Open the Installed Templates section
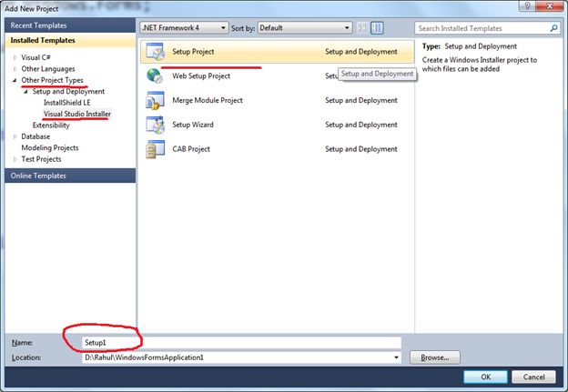 pos(70,40)
